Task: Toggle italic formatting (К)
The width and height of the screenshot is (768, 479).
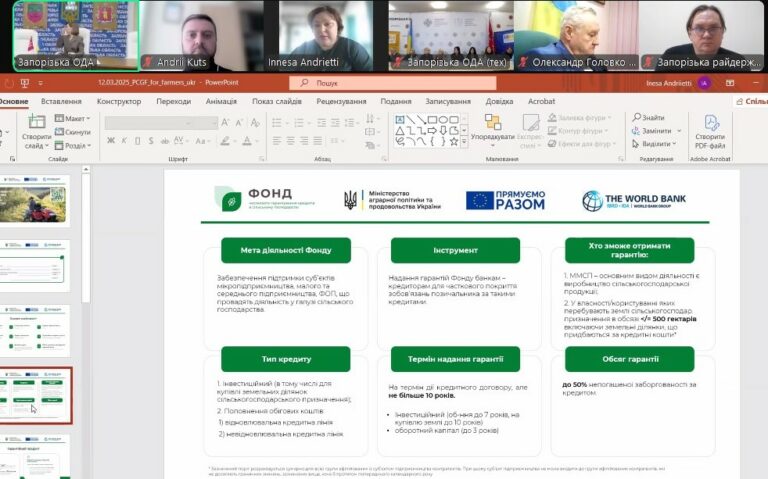Action: pyautogui.click(x=124, y=141)
